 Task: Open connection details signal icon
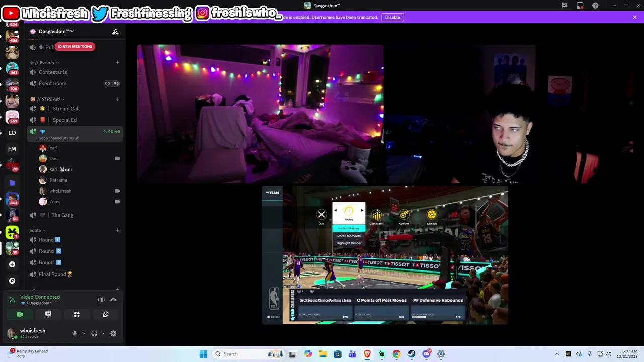point(12,300)
